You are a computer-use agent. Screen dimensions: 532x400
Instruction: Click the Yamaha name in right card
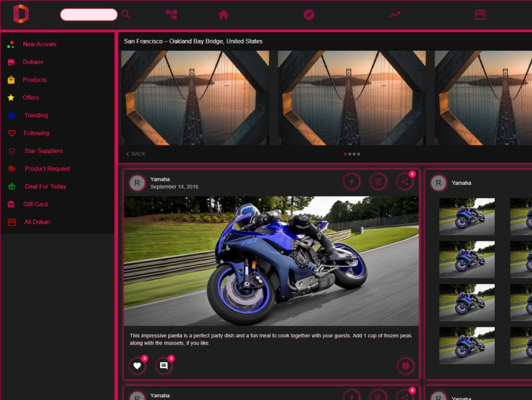tap(461, 183)
